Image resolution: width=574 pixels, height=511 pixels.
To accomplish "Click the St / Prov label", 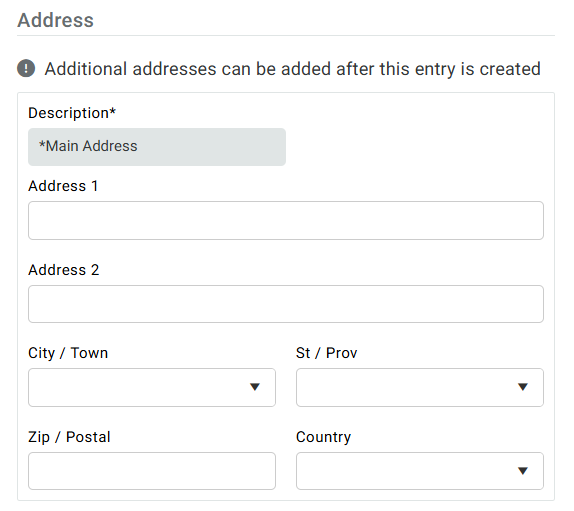I will coord(327,353).
